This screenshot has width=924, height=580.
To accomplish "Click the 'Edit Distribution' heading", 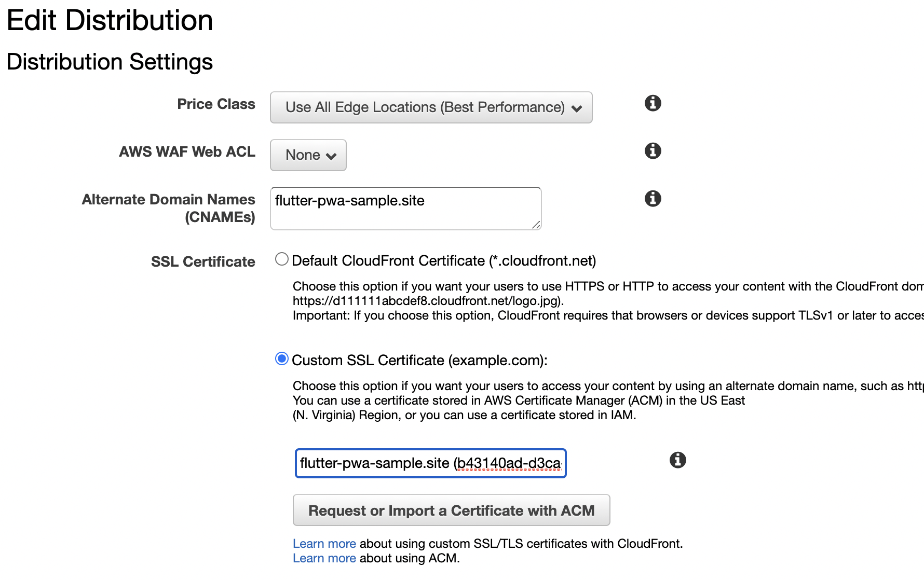I will tap(110, 21).
